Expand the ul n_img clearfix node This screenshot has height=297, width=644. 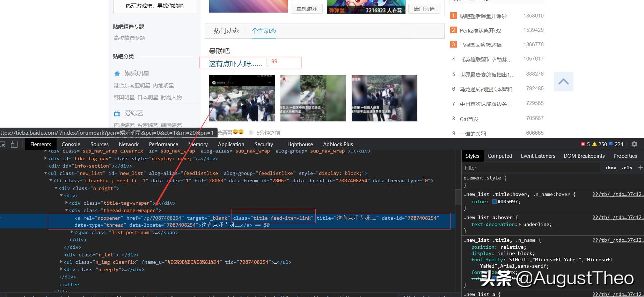[61, 262]
